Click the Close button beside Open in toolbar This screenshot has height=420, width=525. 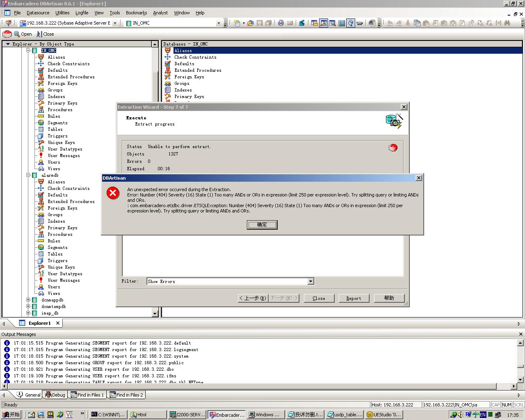pyautogui.click(x=45, y=34)
